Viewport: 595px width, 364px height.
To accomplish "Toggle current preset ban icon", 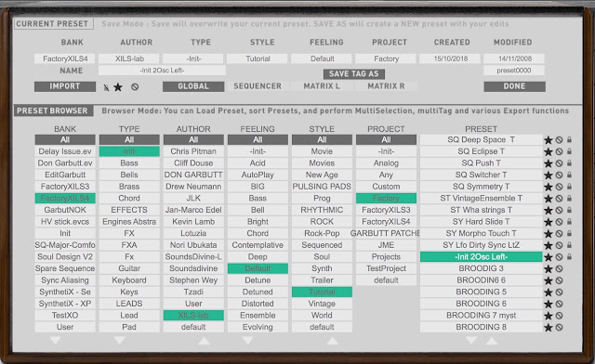I will click(135, 87).
